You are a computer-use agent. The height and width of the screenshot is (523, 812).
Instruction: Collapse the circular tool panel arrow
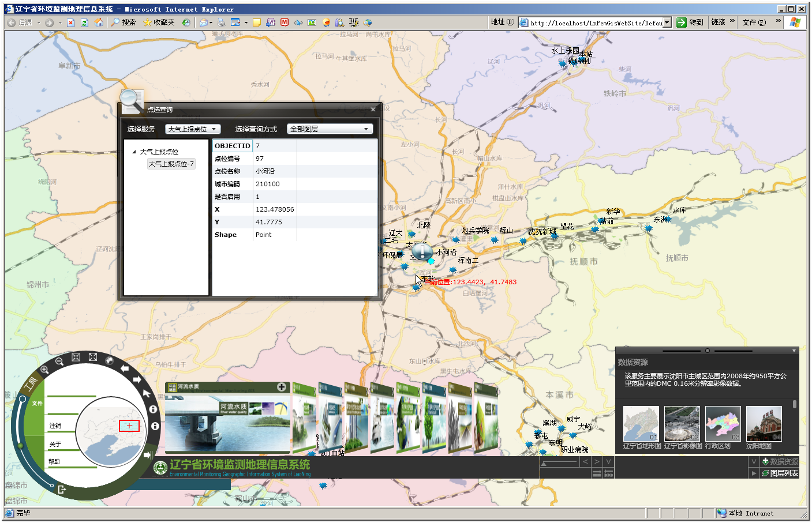coord(148,455)
